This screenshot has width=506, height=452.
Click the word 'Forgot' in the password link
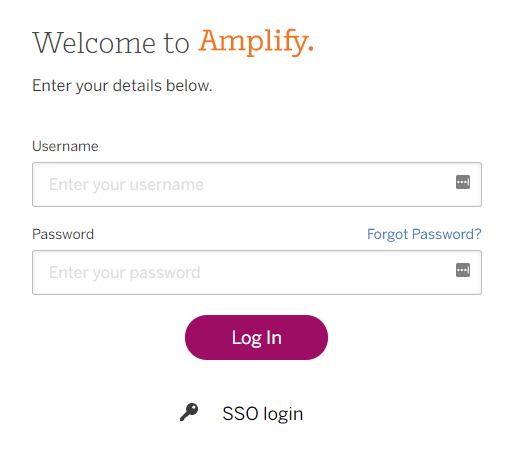[387, 234]
